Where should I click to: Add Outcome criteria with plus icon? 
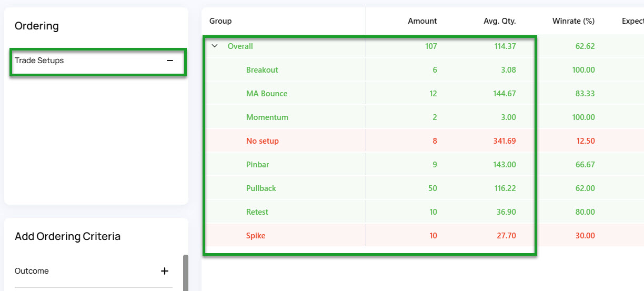[x=165, y=271]
